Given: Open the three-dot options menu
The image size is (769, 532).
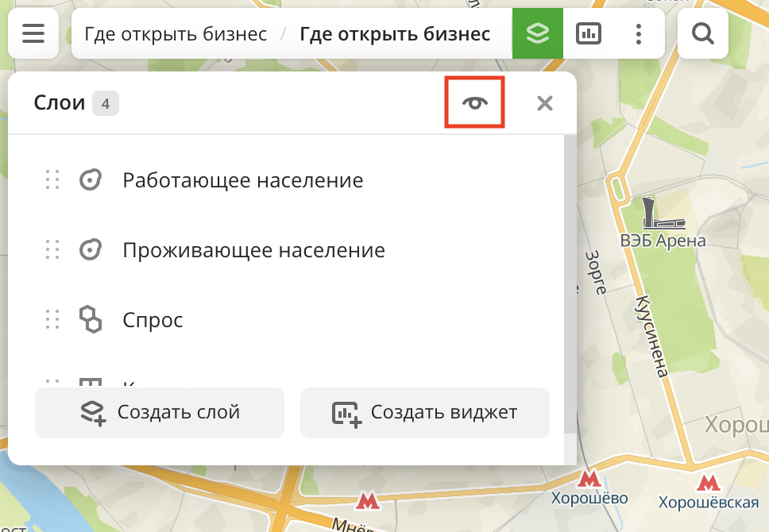Looking at the screenshot, I should (x=638, y=33).
